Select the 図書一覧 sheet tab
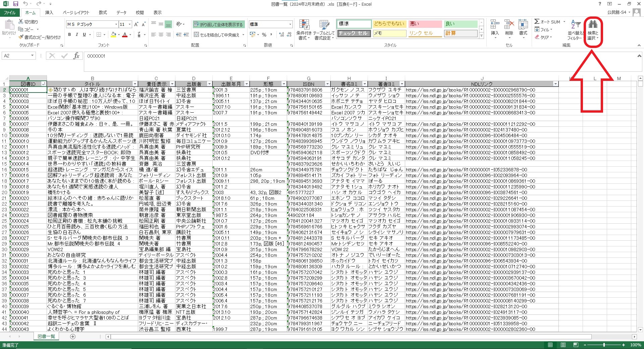This screenshot has height=349, width=644. (46, 337)
